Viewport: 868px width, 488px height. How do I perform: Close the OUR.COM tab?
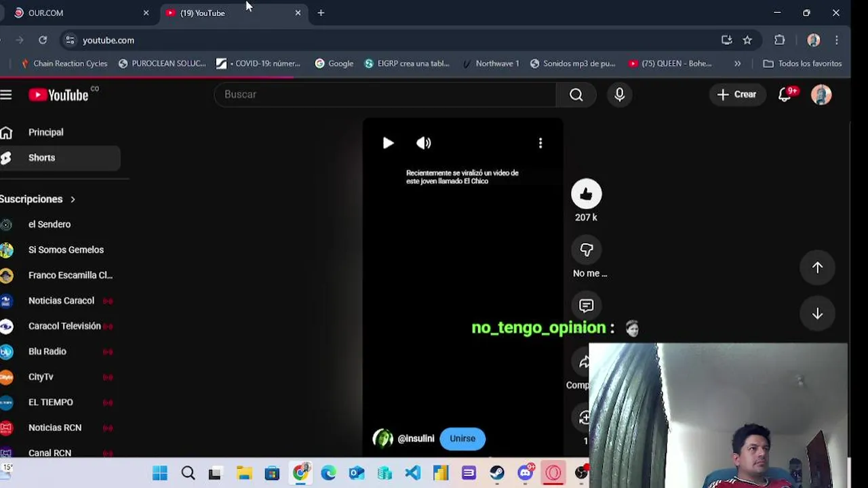click(146, 13)
